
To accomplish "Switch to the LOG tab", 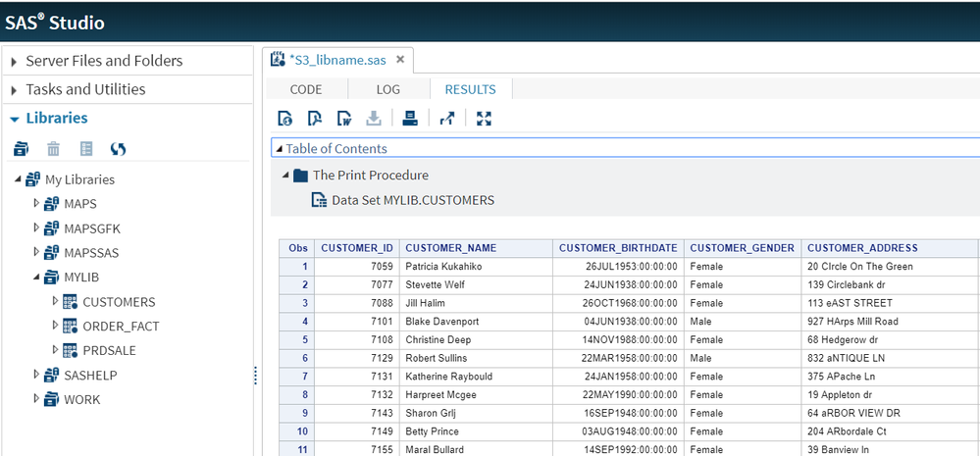I will [387, 89].
